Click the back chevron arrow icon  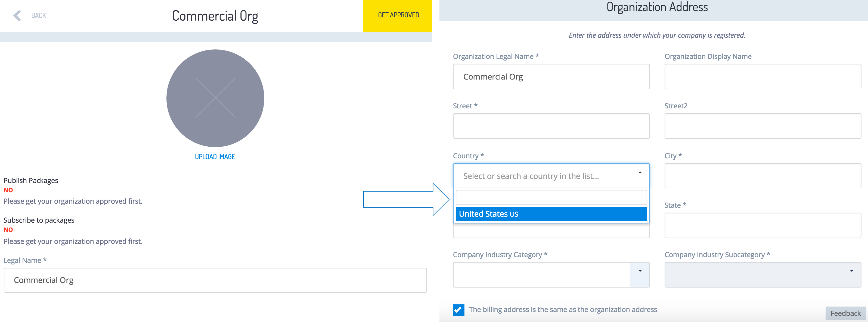click(17, 15)
